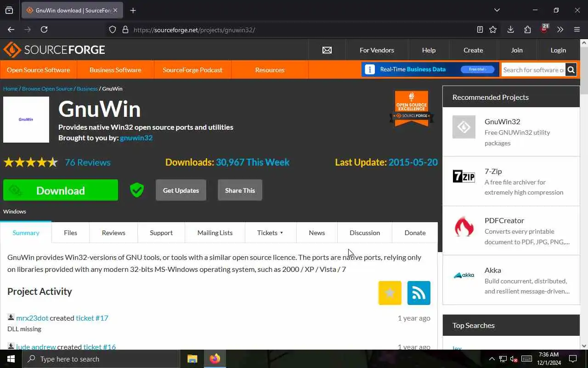Open SourceForge Podcast menu item
Viewport: 588px width, 368px height.
(192, 70)
